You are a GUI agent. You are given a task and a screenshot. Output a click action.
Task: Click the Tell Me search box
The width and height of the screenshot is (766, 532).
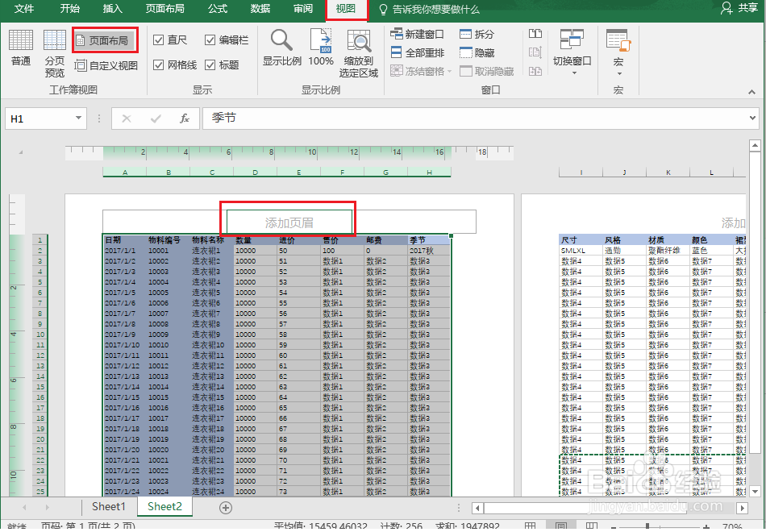click(x=430, y=10)
